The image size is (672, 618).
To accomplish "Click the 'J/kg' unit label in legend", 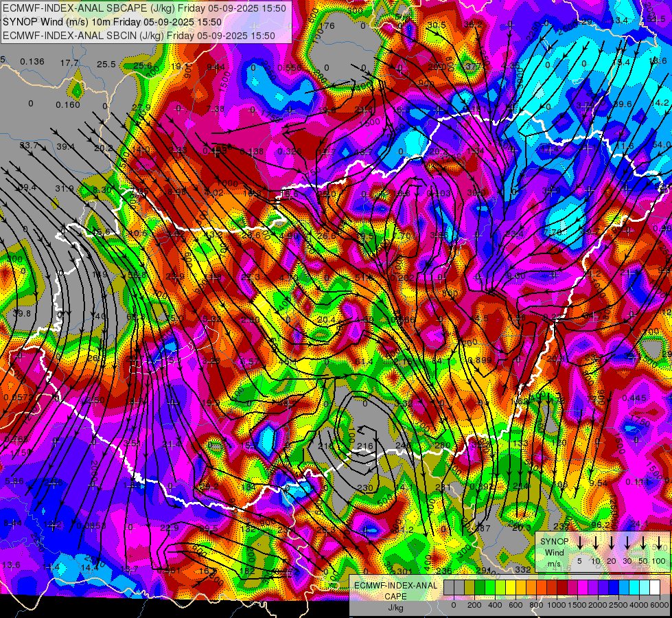I will click(x=395, y=608).
